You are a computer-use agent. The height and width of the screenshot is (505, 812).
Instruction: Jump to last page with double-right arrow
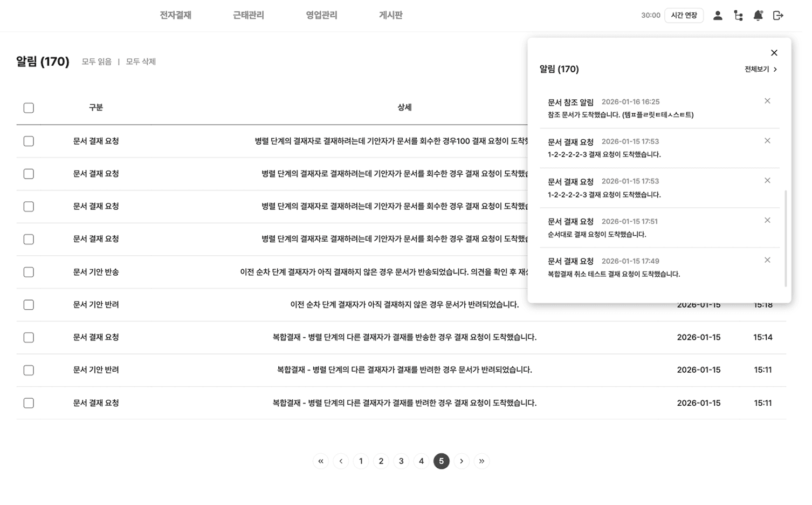(x=481, y=461)
